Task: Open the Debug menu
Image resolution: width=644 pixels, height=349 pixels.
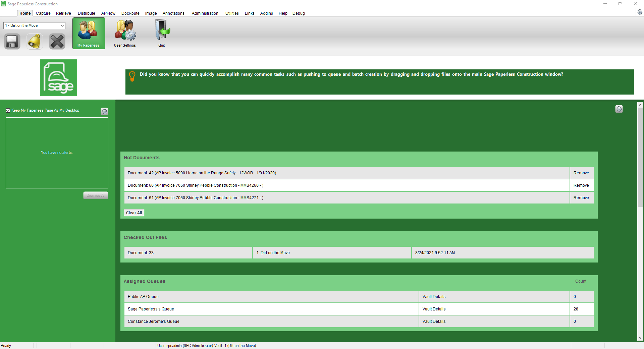Action: tap(299, 13)
